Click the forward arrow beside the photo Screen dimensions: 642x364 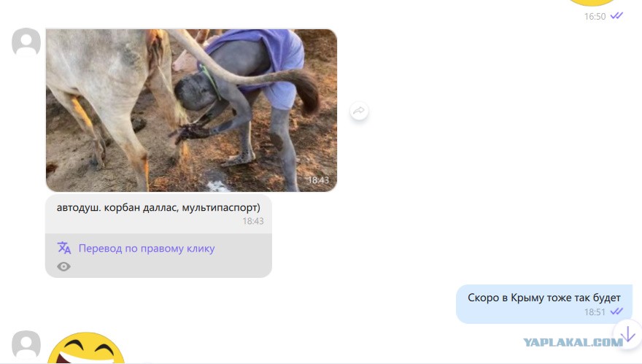click(359, 111)
